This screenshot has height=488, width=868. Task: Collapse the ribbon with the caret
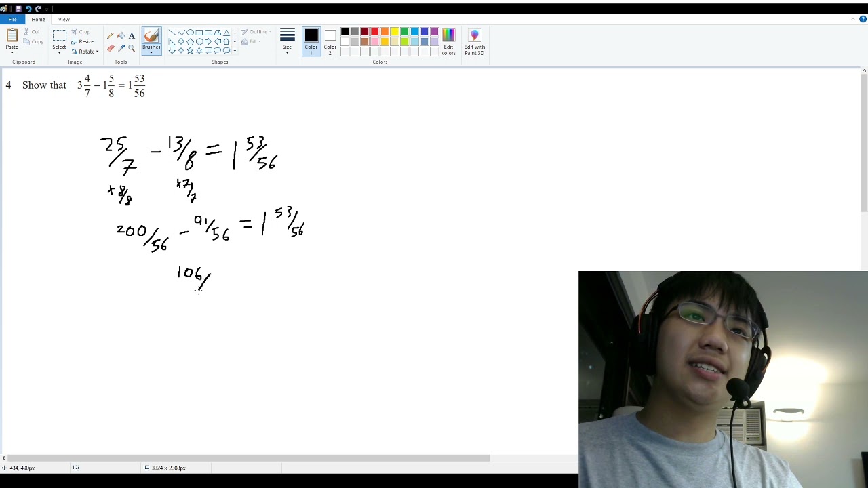853,19
